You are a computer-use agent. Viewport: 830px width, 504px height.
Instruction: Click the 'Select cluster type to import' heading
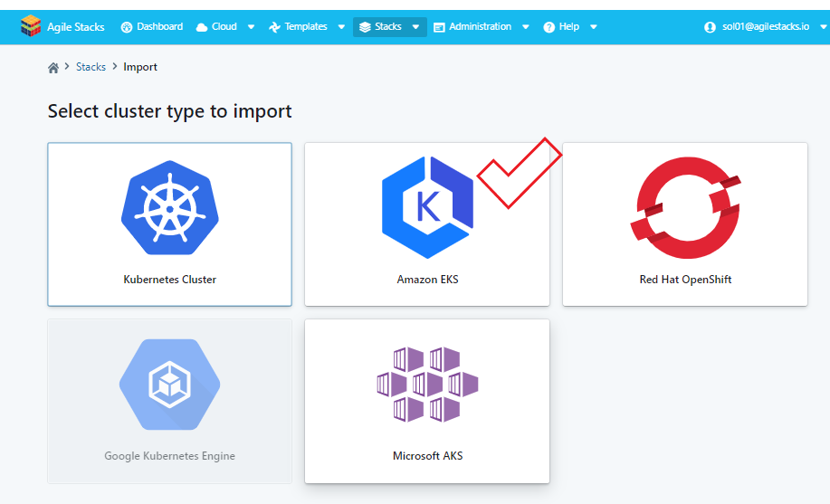[170, 111]
